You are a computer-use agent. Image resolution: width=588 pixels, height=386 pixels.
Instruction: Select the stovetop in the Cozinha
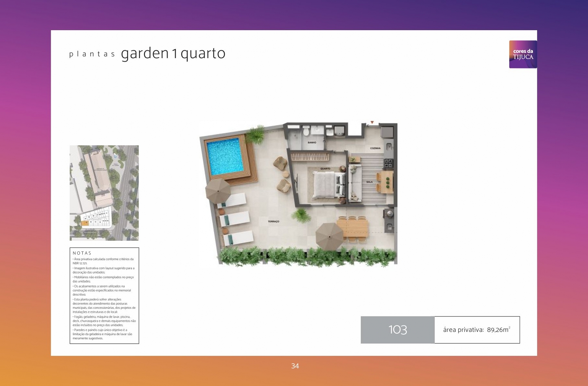[388, 163]
